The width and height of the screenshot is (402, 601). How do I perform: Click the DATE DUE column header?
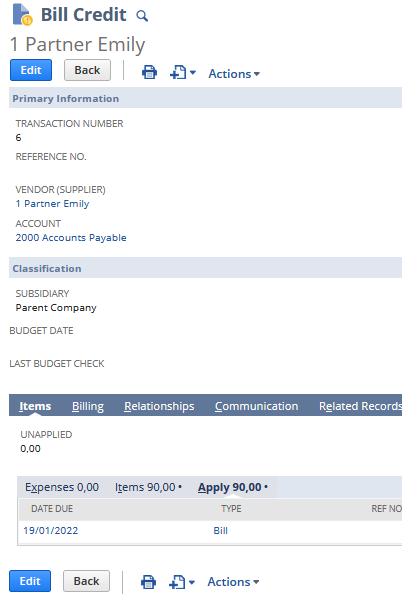tap(52, 509)
